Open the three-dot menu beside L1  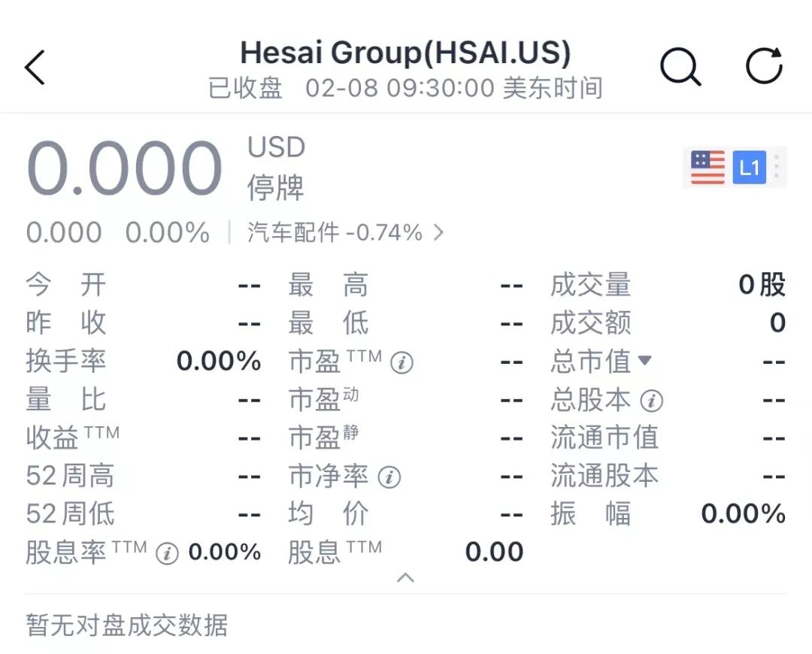point(776,167)
